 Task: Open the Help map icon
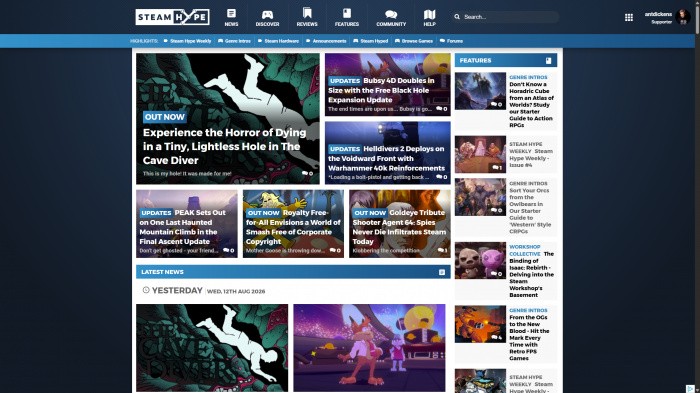coord(429,14)
